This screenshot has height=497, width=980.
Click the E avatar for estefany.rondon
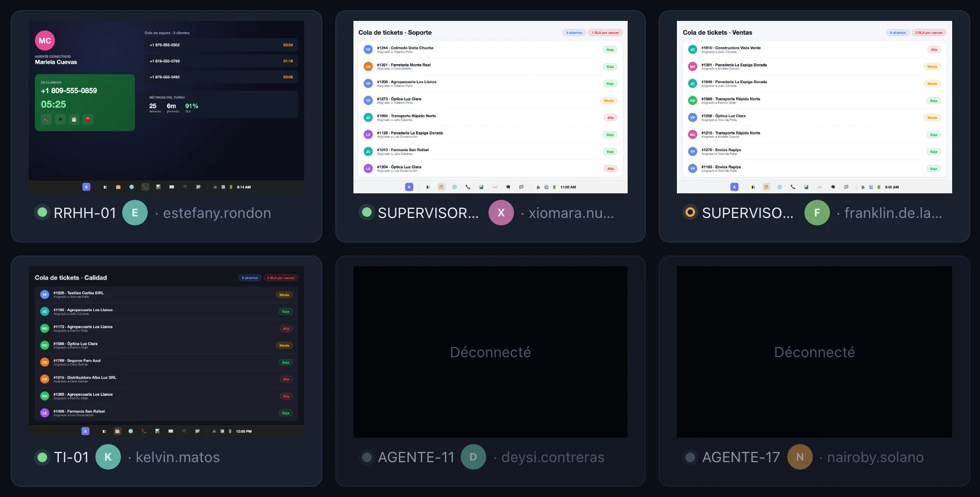coord(135,213)
